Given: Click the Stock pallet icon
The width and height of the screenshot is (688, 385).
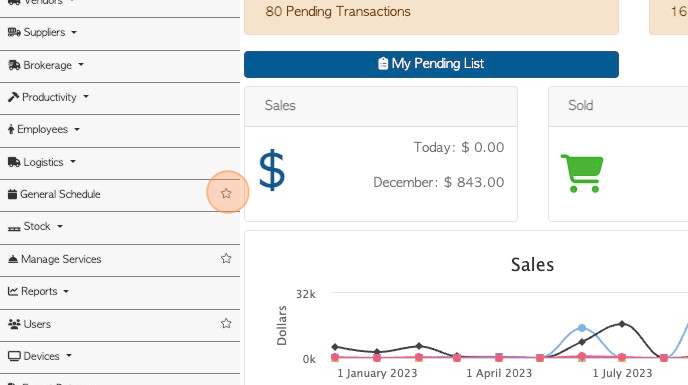Looking at the screenshot, I should click(x=14, y=228).
